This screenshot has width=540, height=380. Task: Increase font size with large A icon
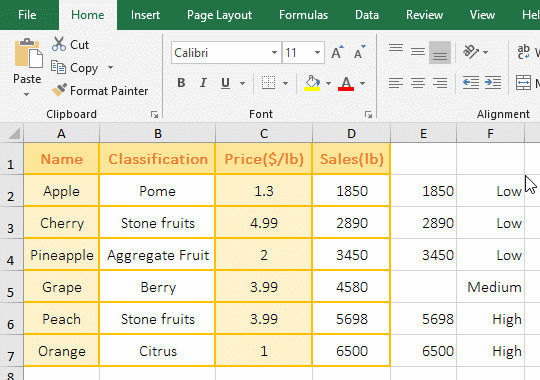(x=337, y=52)
